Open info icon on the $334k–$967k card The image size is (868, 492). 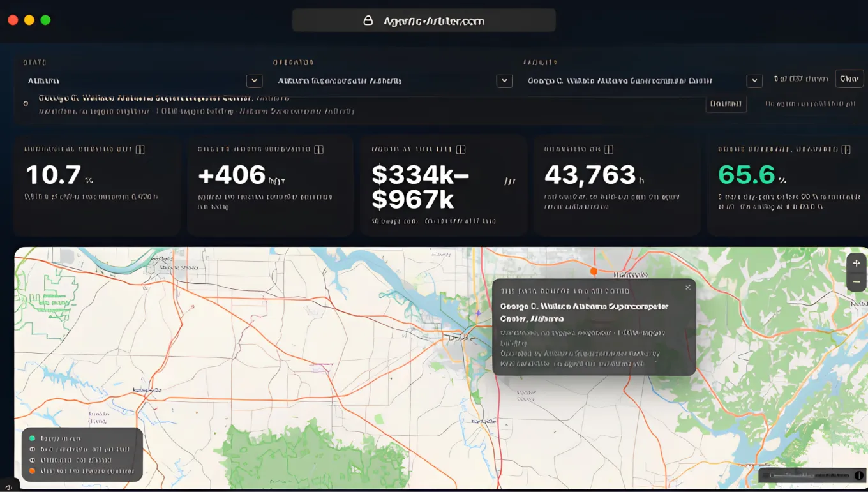461,149
